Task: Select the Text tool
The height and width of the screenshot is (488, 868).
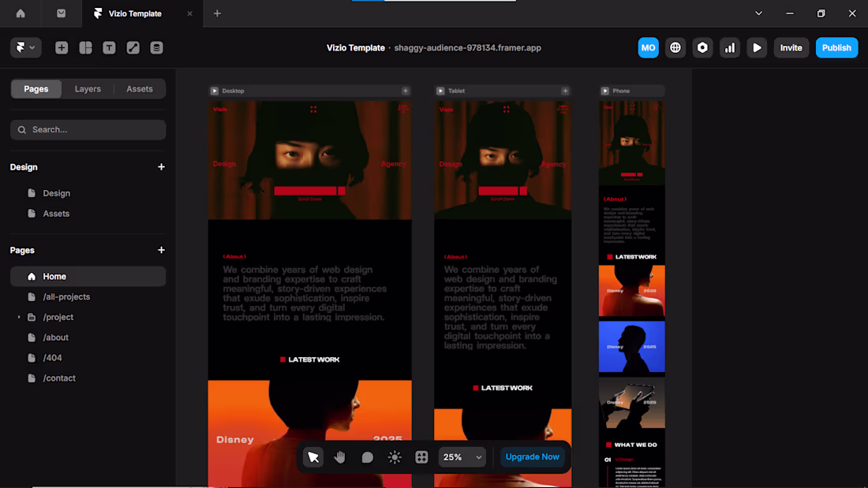Action: [x=109, y=47]
